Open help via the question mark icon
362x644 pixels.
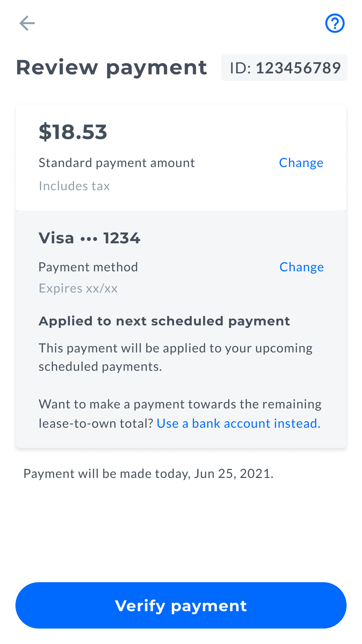click(x=335, y=23)
